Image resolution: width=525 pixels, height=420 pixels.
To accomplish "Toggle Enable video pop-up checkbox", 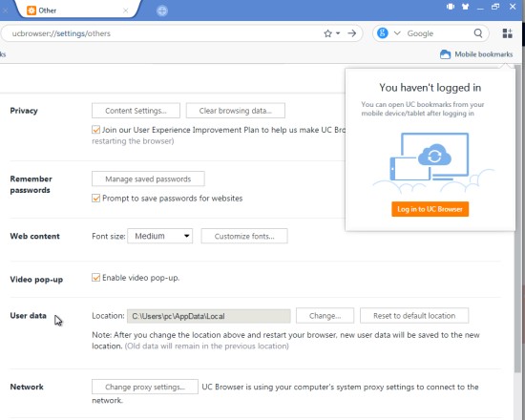I will coord(95,278).
